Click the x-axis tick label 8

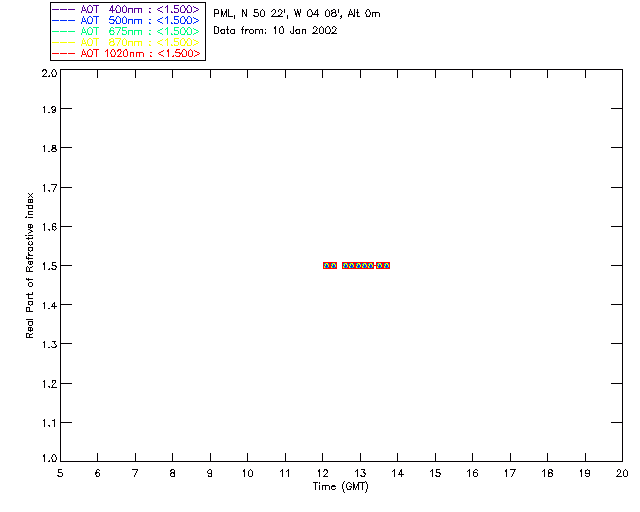click(x=173, y=473)
